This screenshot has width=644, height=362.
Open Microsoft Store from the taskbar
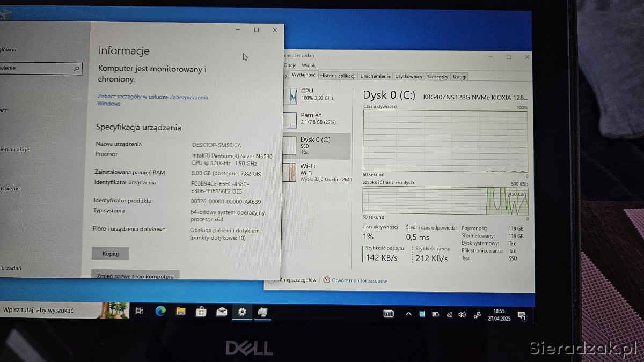201,311
